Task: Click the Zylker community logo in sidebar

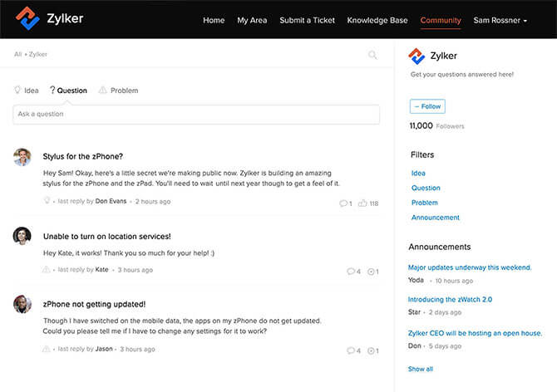Action: [x=417, y=56]
